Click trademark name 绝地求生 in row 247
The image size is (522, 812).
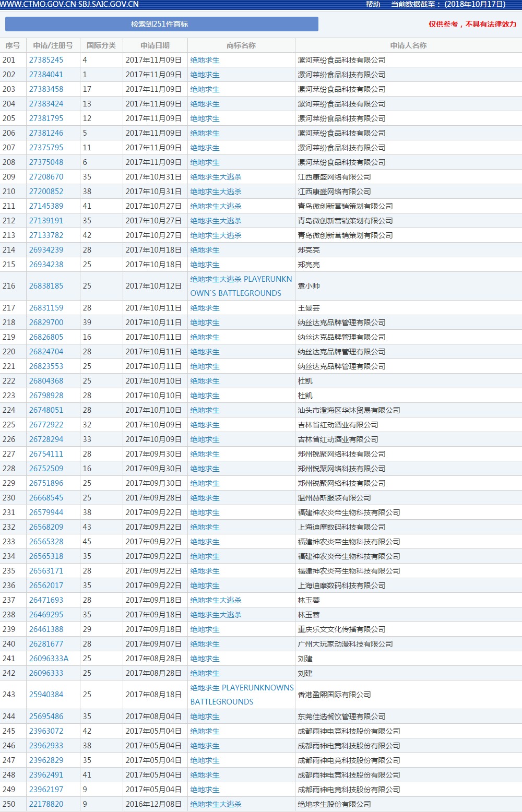pyautogui.click(x=205, y=760)
